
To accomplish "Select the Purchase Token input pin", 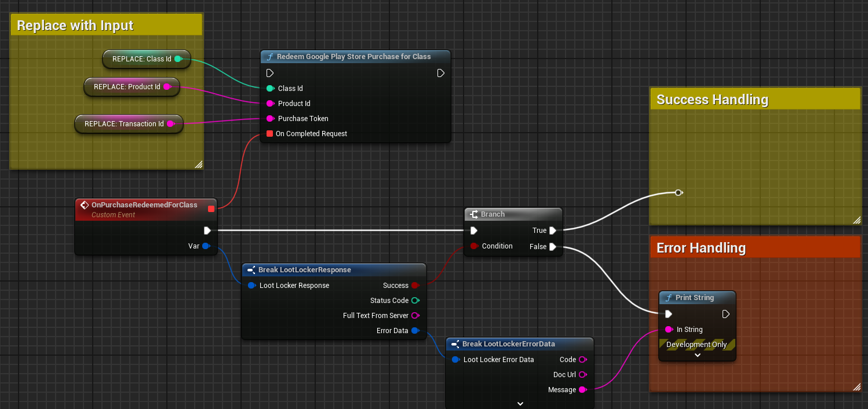I will click(270, 119).
